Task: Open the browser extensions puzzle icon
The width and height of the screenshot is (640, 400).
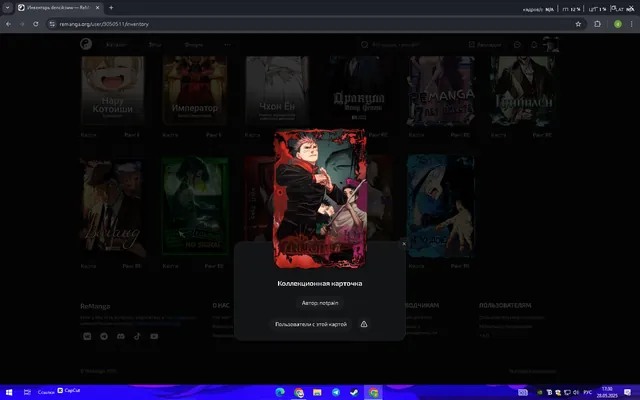Action: click(x=597, y=24)
